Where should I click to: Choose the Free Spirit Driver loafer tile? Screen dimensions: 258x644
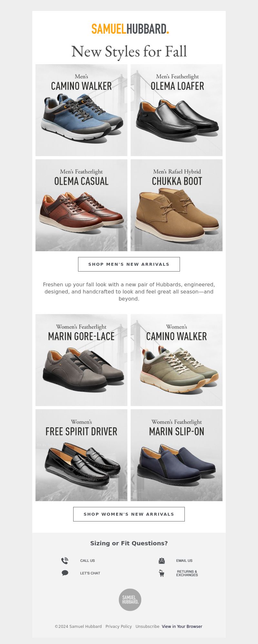(81, 455)
